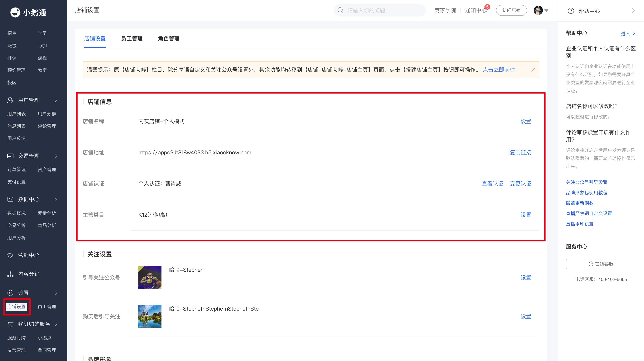This screenshot has height=361, width=644.
Task: Click the 在线客服 button
Action: point(601,264)
